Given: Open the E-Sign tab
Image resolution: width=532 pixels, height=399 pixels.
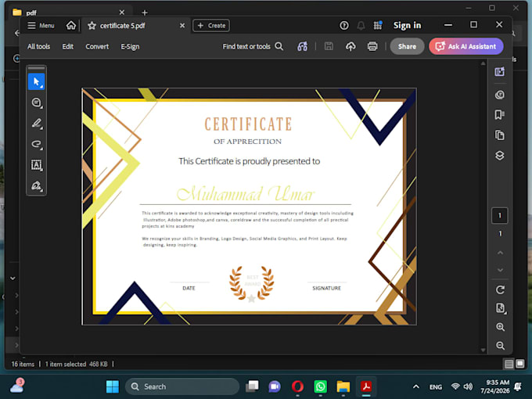Looking at the screenshot, I should point(130,46).
